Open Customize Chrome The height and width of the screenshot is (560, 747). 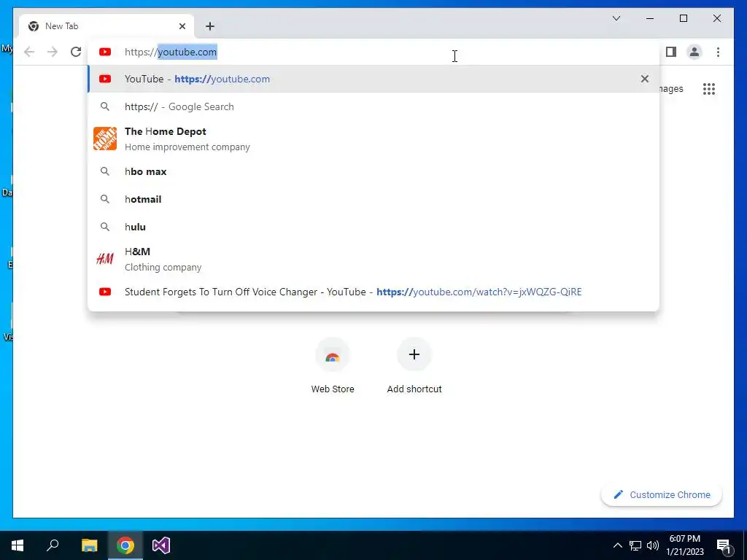click(662, 495)
